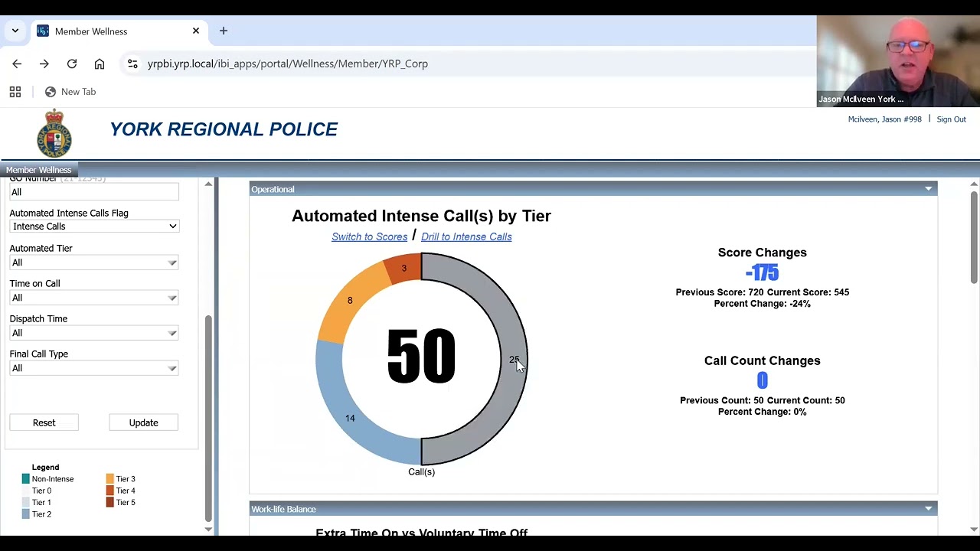Click the browser forward arrow
980x551 pixels.
click(x=44, y=64)
